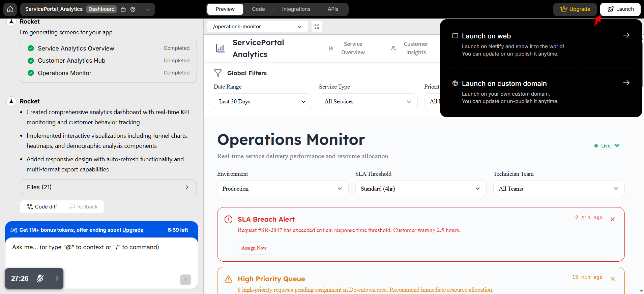This screenshot has height=294, width=644.
Task: Open the APIs tab
Action: [x=333, y=9]
